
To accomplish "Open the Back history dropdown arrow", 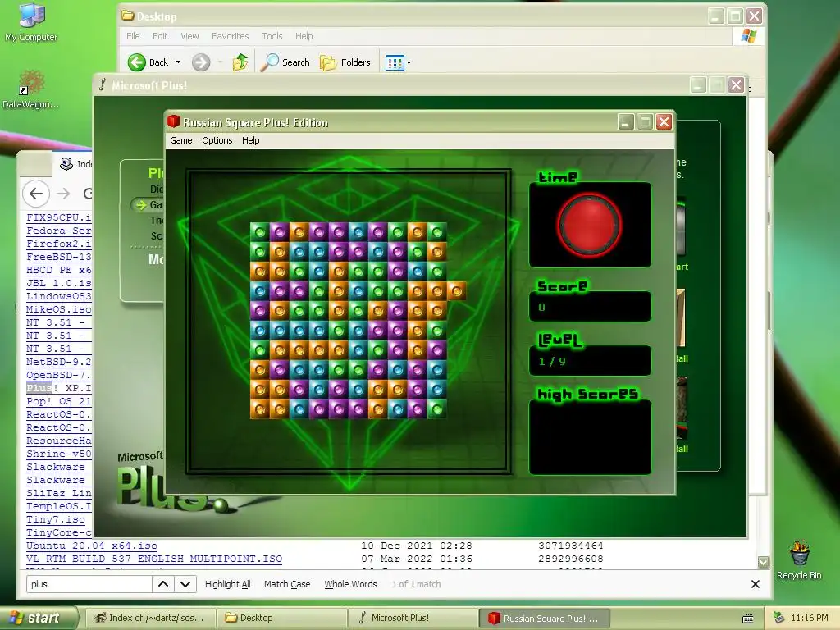I will [x=178, y=62].
